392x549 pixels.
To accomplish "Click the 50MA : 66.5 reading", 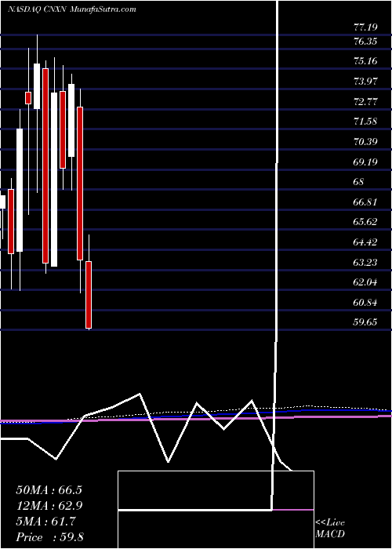I will point(49,490).
